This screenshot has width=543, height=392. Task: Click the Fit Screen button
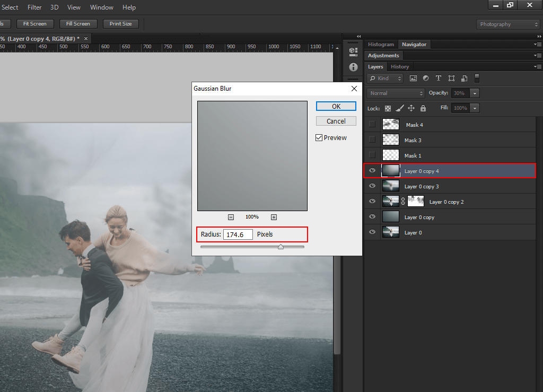(35, 23)
